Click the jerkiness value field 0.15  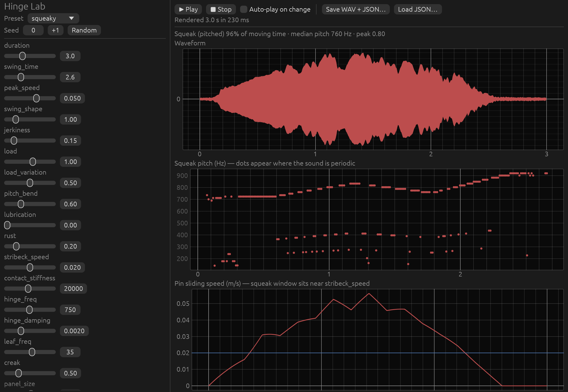point(70,141)
